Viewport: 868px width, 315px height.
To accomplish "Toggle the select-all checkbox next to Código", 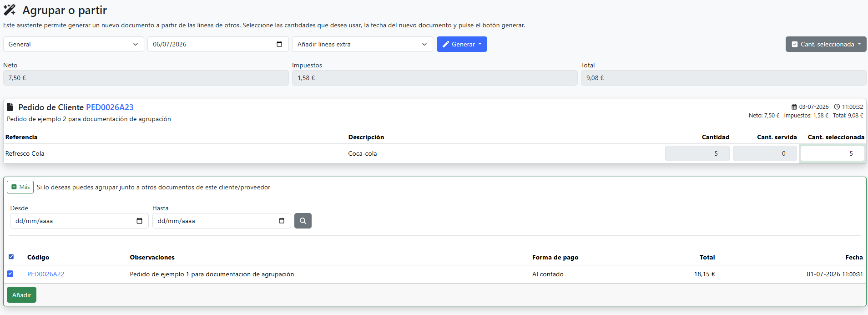I will 11,257.
